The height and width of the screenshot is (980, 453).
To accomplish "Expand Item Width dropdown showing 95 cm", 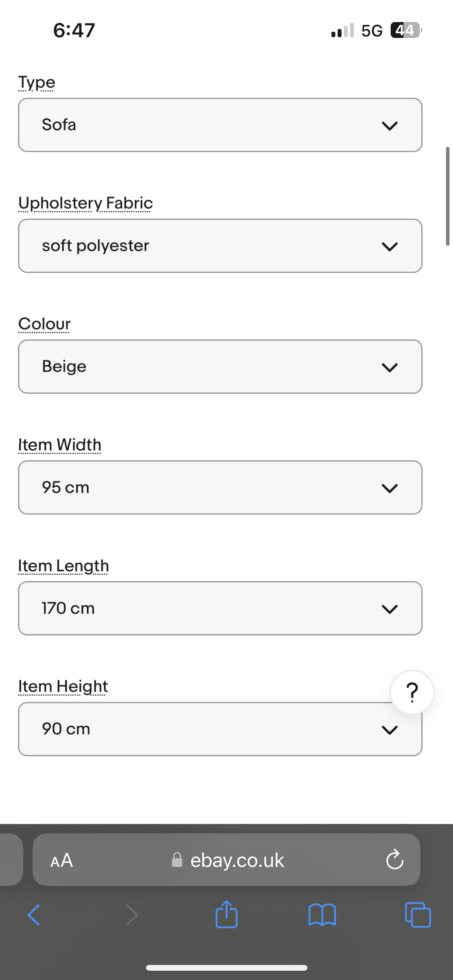I will [x=220, y=487].
